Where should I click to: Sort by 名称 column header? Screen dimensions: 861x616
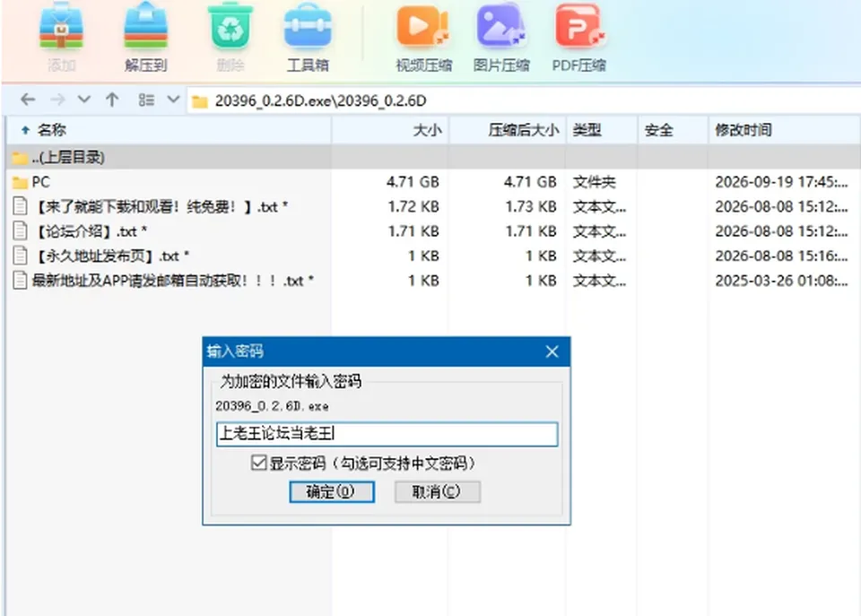tap(170, 130)
